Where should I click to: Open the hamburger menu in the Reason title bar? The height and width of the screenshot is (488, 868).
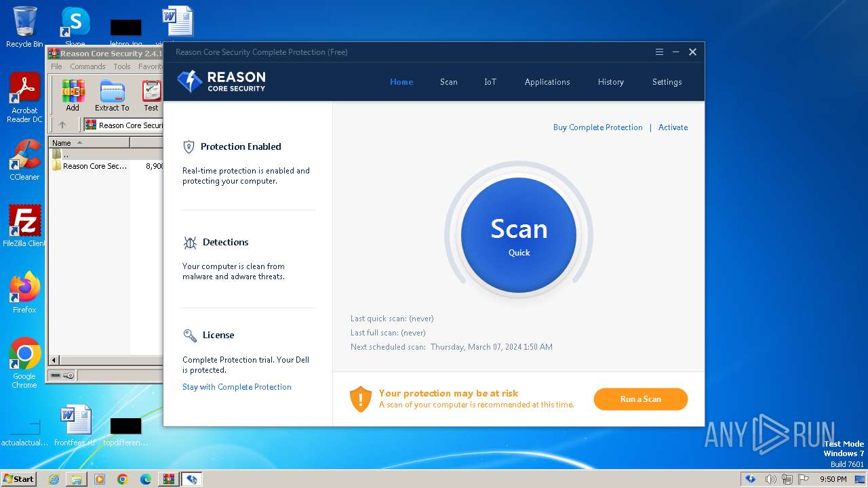(659, 52)
